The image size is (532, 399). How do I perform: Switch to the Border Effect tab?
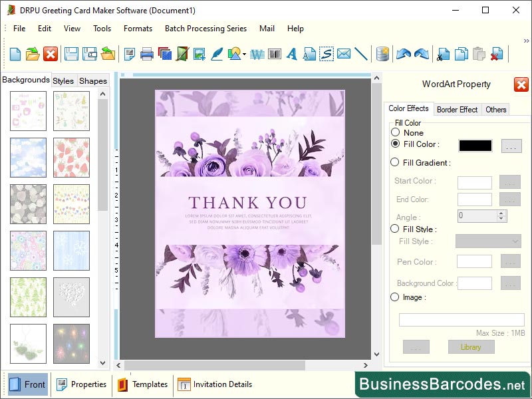(458, 109)
